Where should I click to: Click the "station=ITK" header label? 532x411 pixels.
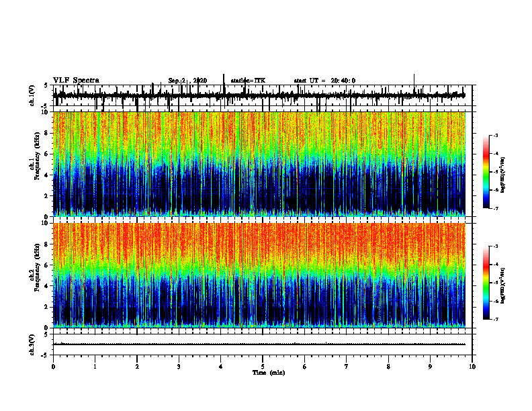point(248,81)
